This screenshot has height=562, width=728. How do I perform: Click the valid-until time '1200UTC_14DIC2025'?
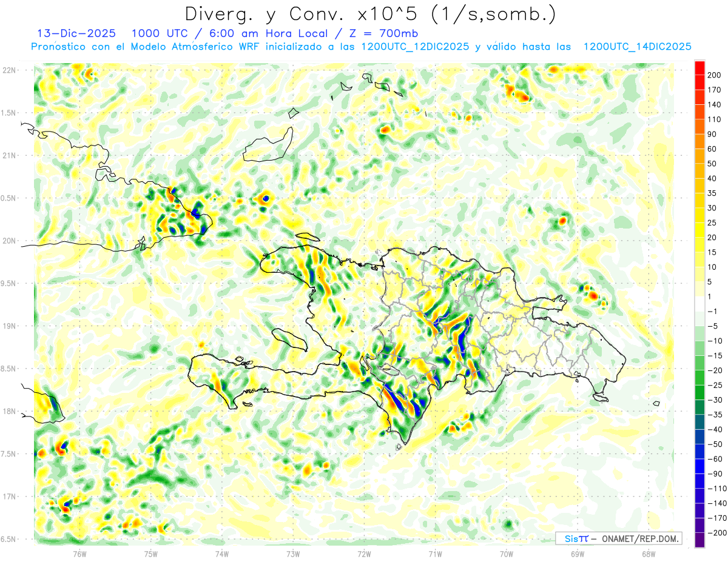tap(637, 47)
